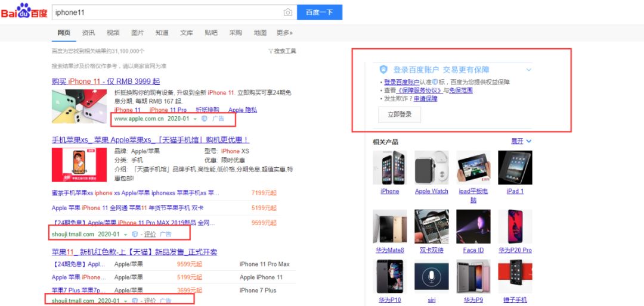Click the 7199元起 price
The image size is (644, 306).
click(x=264, y=193)
